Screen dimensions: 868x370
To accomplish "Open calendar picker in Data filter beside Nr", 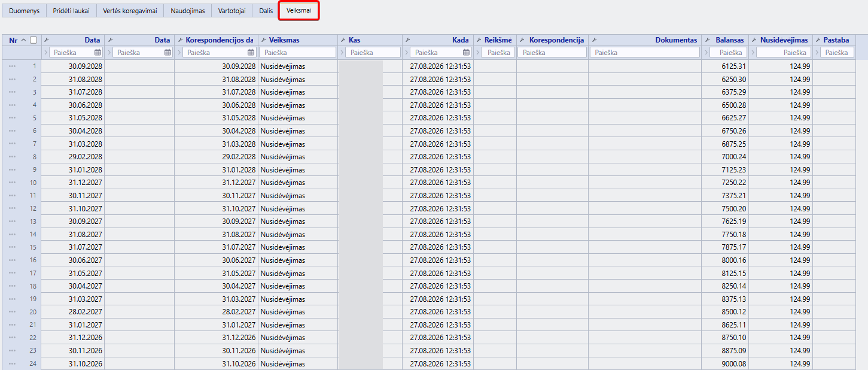I will [98, 53].
